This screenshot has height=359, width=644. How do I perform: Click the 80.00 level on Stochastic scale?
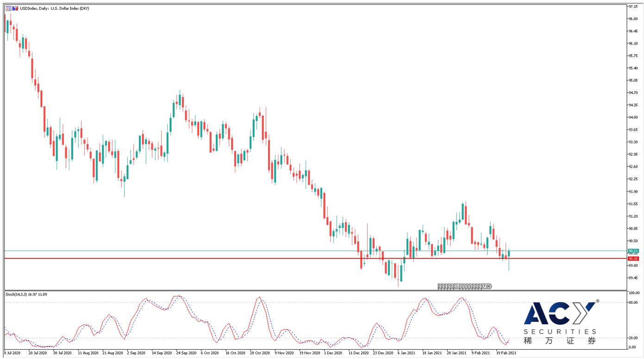click(x=634, y=302)
